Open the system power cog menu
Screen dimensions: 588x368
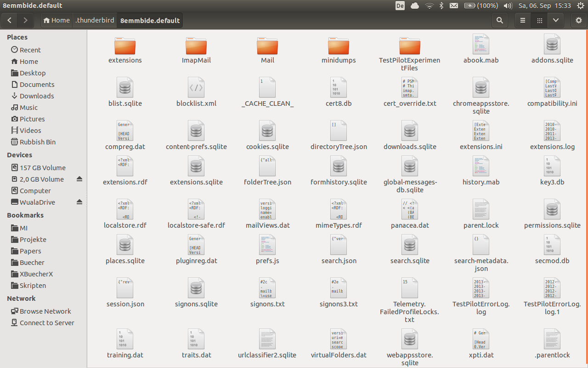click(580, 6)
